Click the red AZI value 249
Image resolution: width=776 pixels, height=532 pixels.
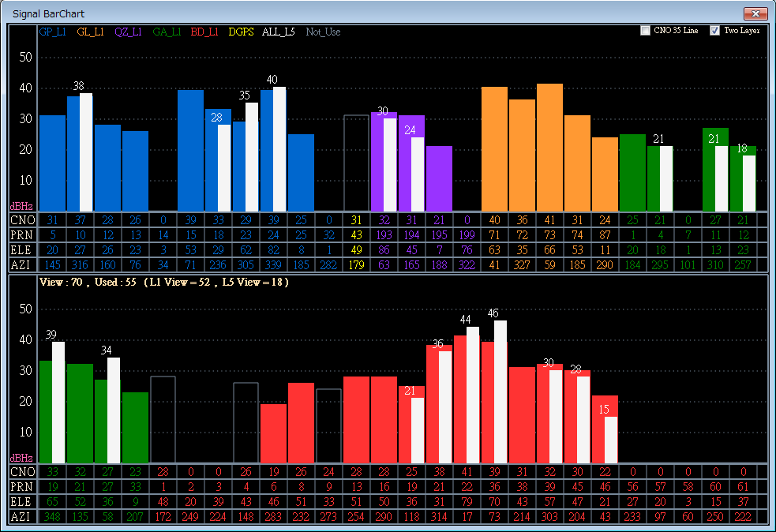click(x=190, y=517)
